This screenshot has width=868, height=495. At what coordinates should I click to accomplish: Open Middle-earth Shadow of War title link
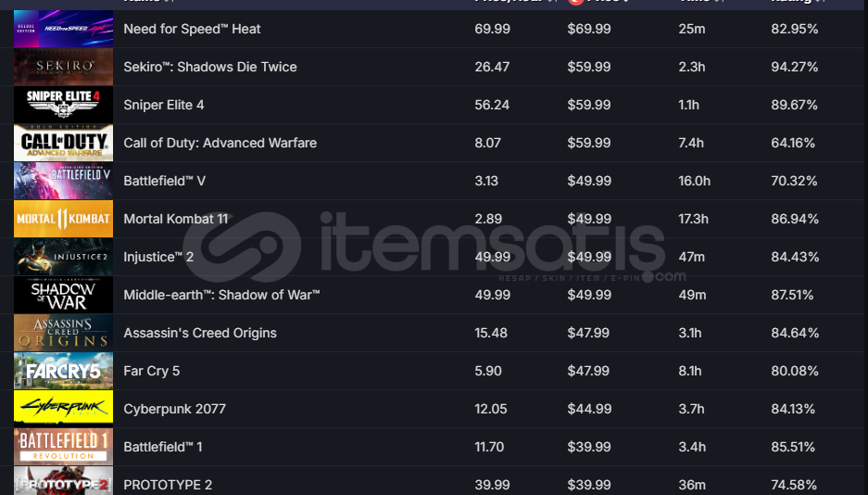221,295
